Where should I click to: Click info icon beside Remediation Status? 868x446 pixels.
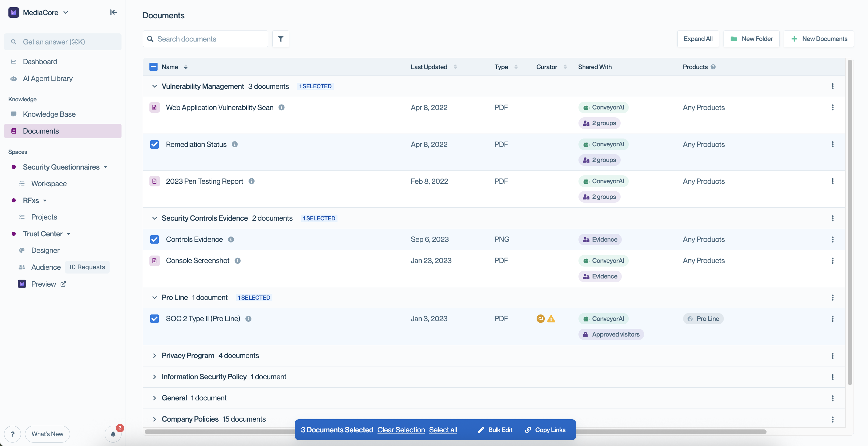point(235,144)
